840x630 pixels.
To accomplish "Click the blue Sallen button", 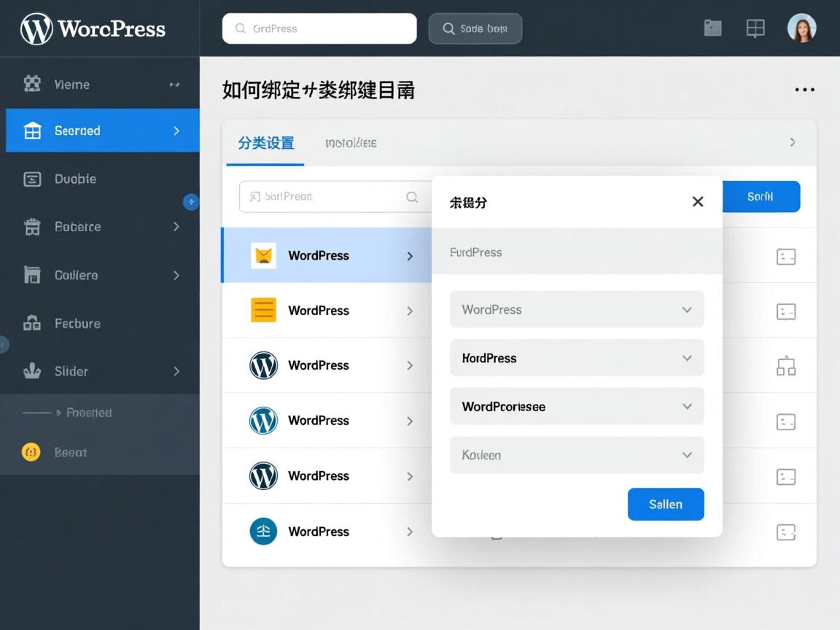I will (x=665, y=504).
